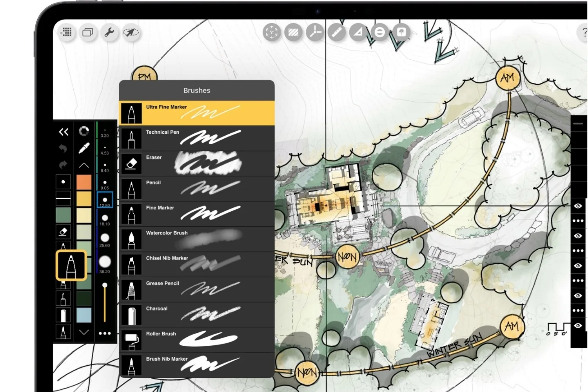Viewport: 588px width, 392px height.
Task: Select the eraser in the left toolbar
Action: tap(63, 232)
